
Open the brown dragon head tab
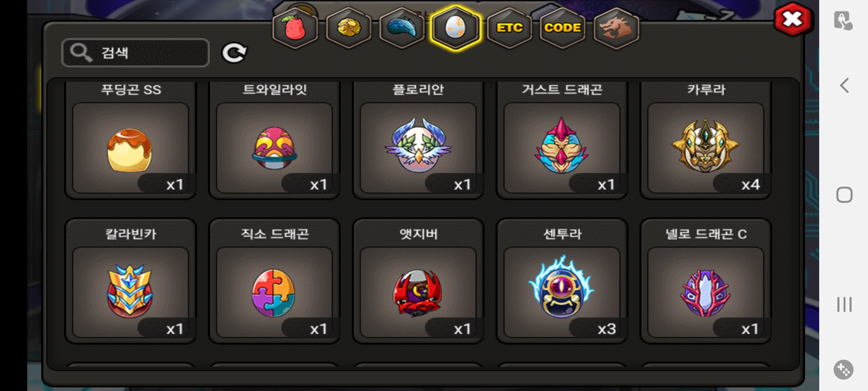[x=616, y=28]
